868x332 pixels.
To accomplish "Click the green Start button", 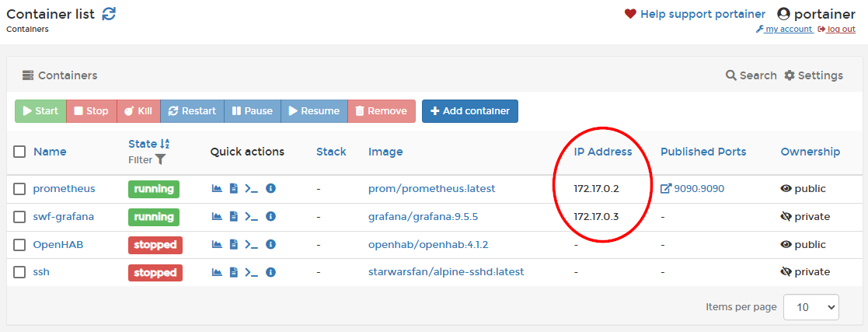I will [x=40, y=111].
